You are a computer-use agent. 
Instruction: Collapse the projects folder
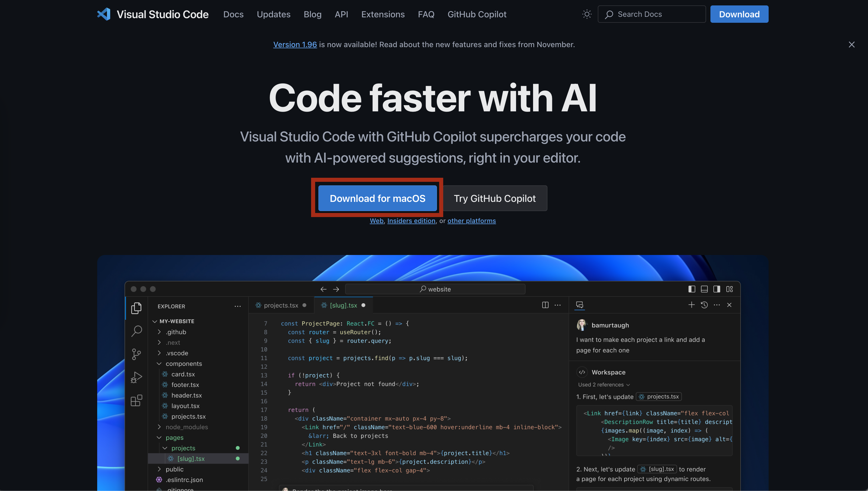pyautogui.click(x=165, y=448)
